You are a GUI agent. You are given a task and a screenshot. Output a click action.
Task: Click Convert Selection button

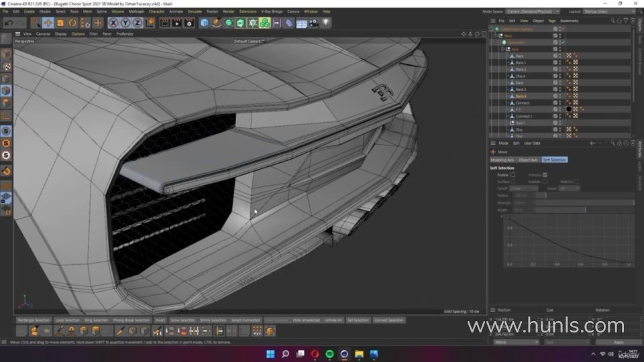(x=388, y=320)
